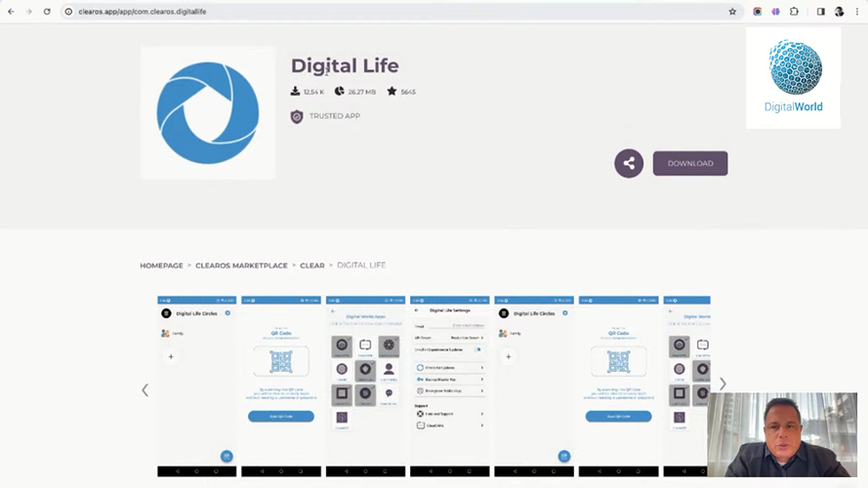
Task: Open the first QR Code screenshot thumbnail
Action: (x=281, y=386)
